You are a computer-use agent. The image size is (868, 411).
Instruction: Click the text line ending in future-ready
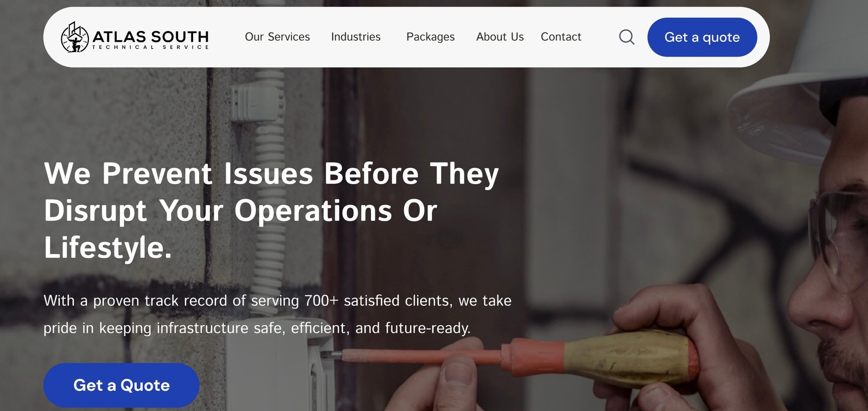pos(257,328)
